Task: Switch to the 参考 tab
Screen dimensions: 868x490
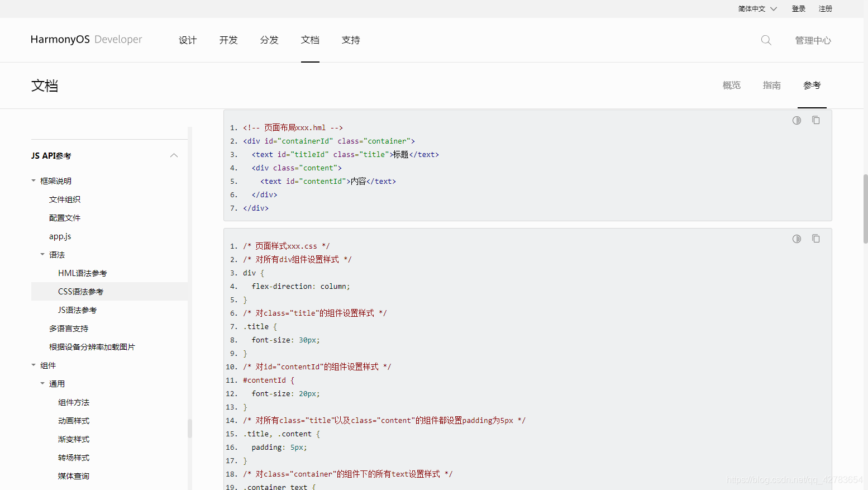Action: tap(812, 85)
